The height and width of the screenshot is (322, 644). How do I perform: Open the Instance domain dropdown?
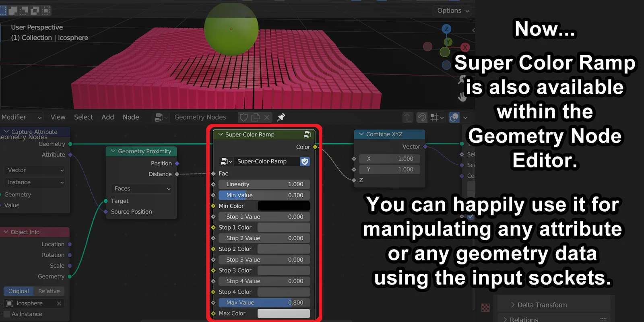[x=35, y=182]
